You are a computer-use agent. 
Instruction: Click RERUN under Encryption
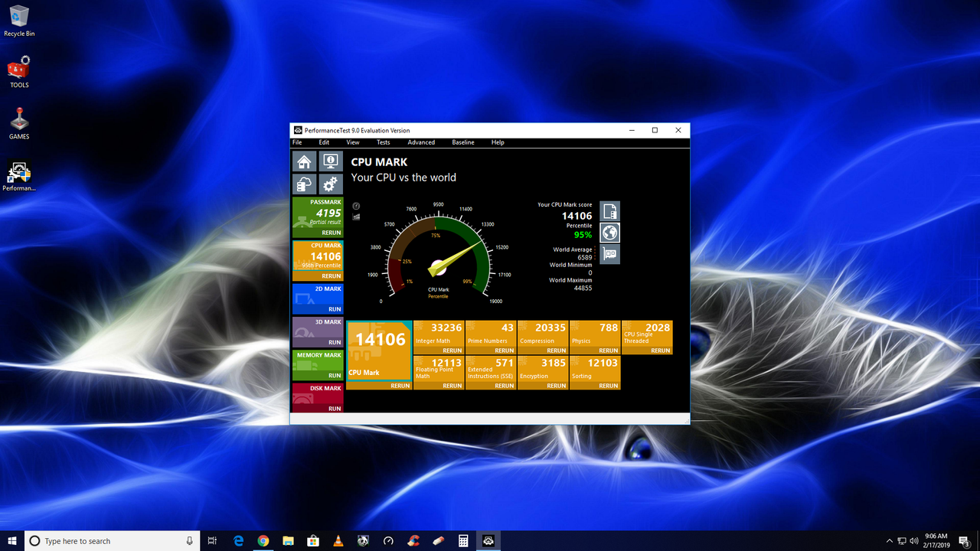tap(557, 386)
